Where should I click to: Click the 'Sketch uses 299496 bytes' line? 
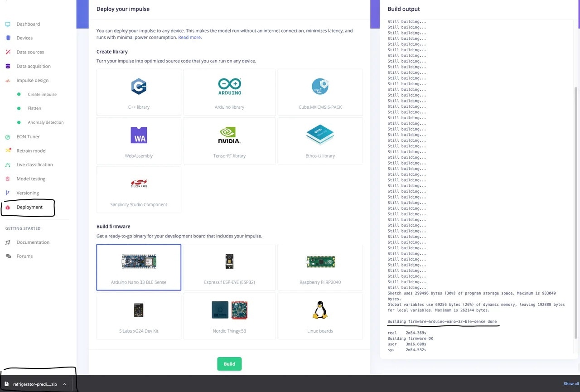[472, 296]
